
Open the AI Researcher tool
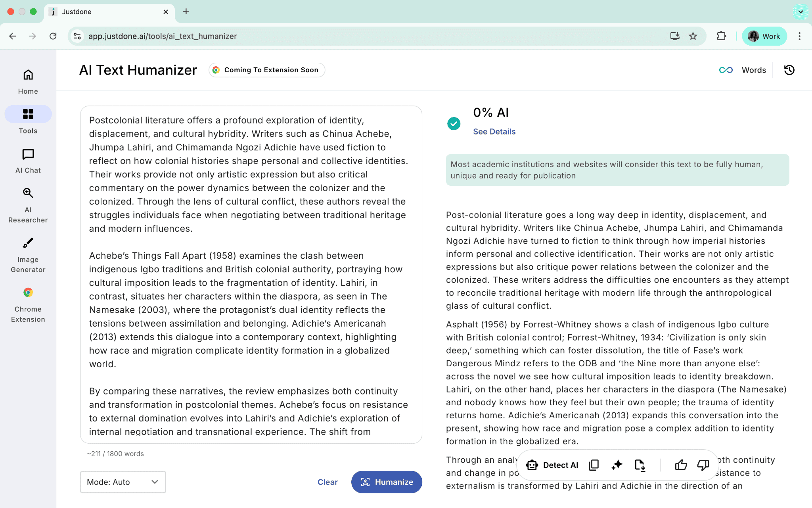28,205
